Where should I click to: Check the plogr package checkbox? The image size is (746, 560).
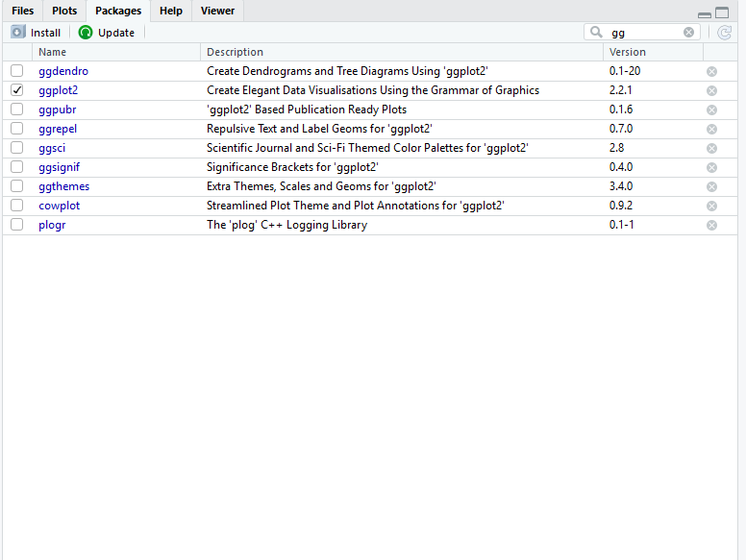pyautogui.click(x=16, y=225)
